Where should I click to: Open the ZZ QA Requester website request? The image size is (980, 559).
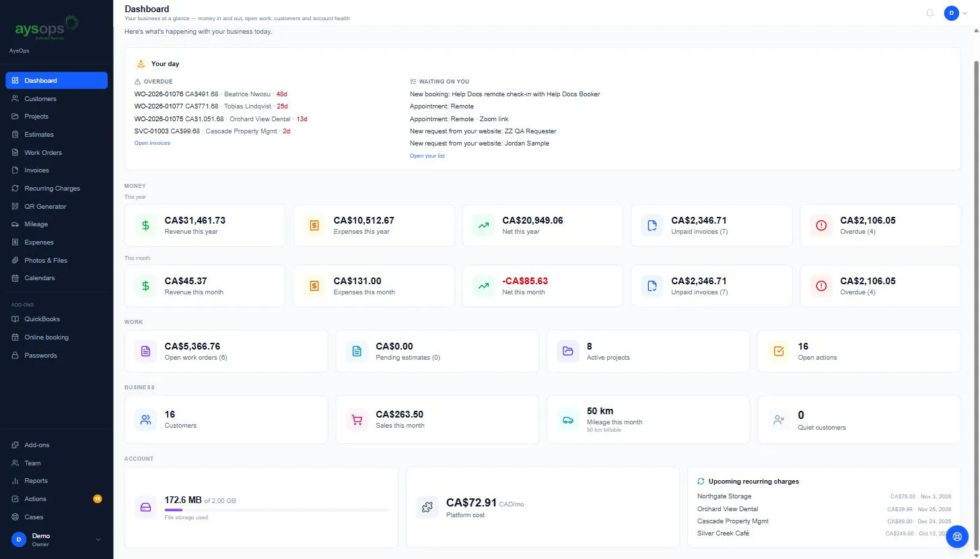483,131
